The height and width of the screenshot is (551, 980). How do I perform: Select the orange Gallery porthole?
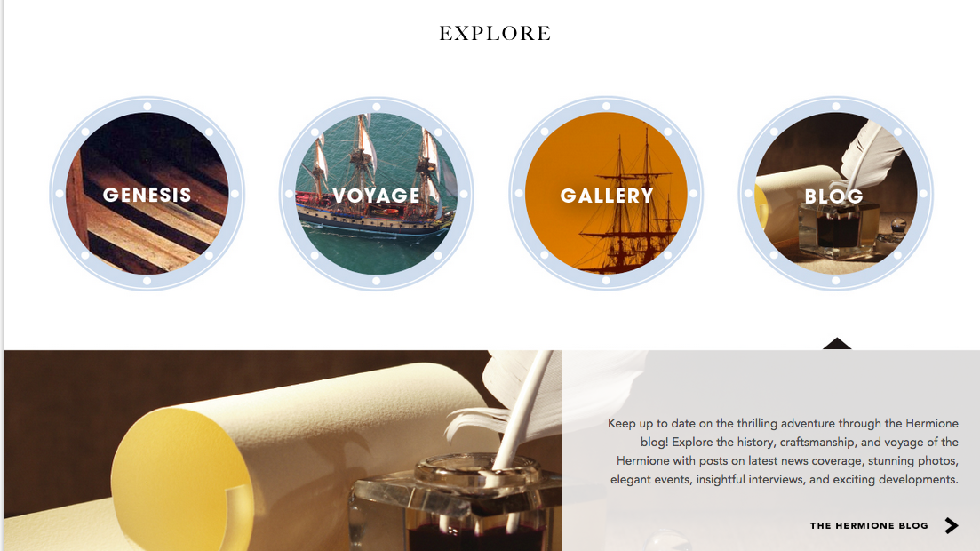606,193
